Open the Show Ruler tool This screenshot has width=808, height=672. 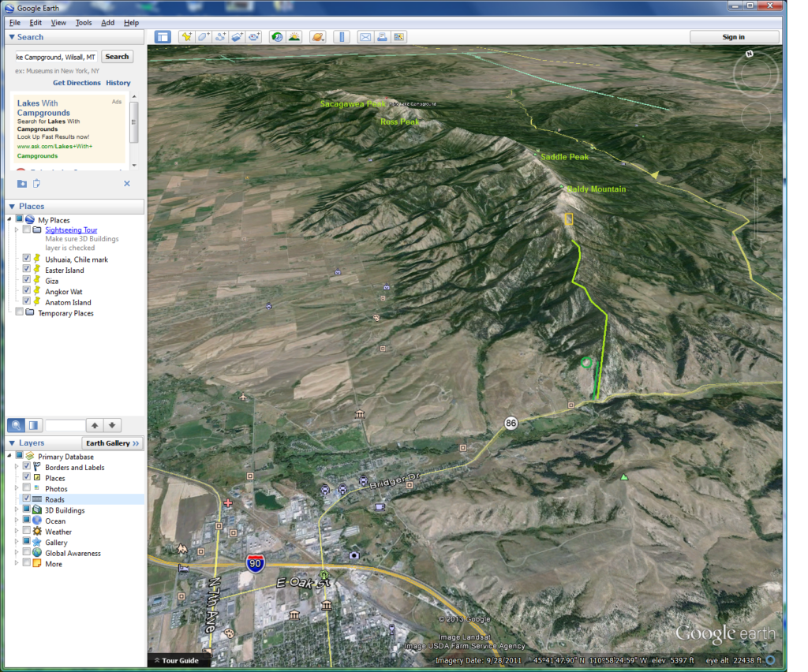point(341,37)
